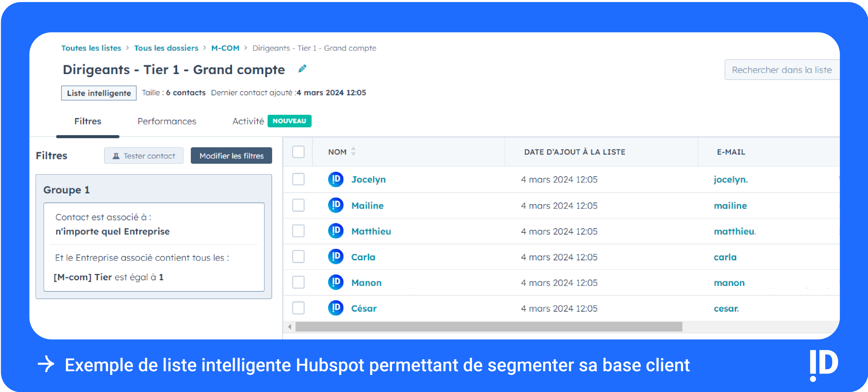Viewport: 868px width, 392px height.
Task: Switch to the Filtres tab
Action: [88, 121]
